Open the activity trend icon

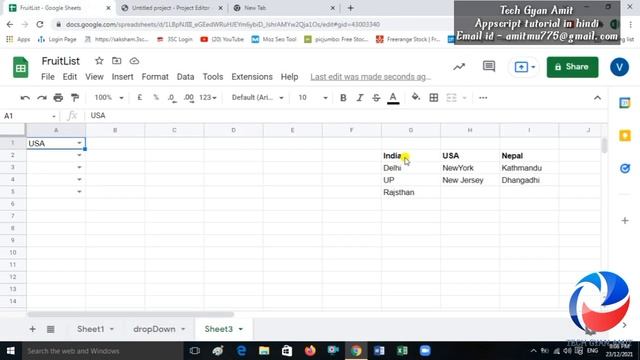point(459,67)
